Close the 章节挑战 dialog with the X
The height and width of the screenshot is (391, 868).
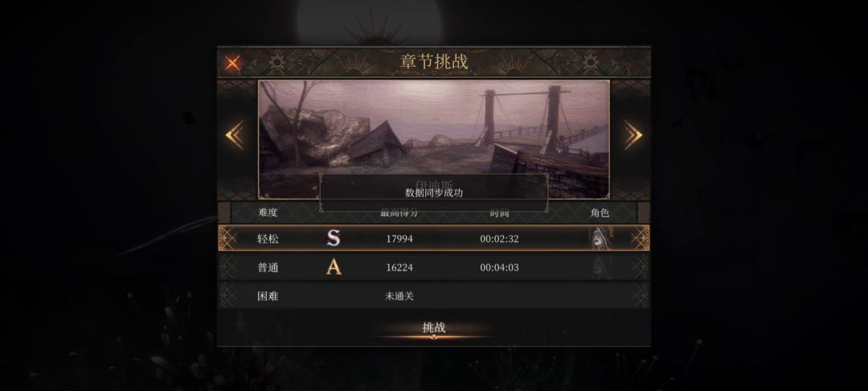point(232,63)
